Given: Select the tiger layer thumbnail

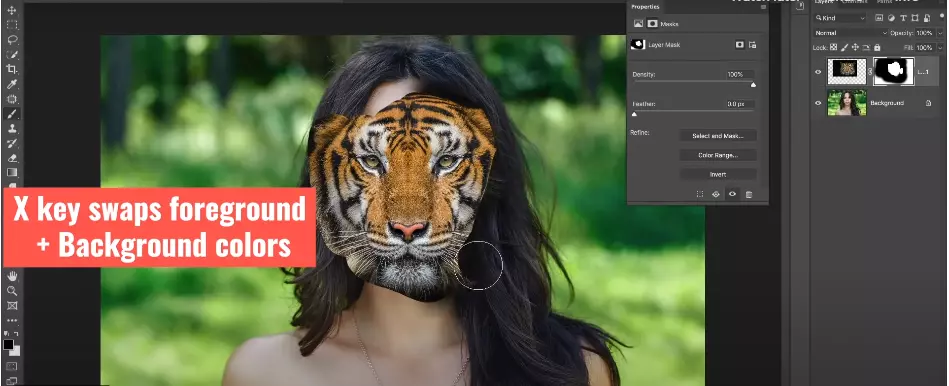Looking at the screenshot, I should click(x=847, y=71).
